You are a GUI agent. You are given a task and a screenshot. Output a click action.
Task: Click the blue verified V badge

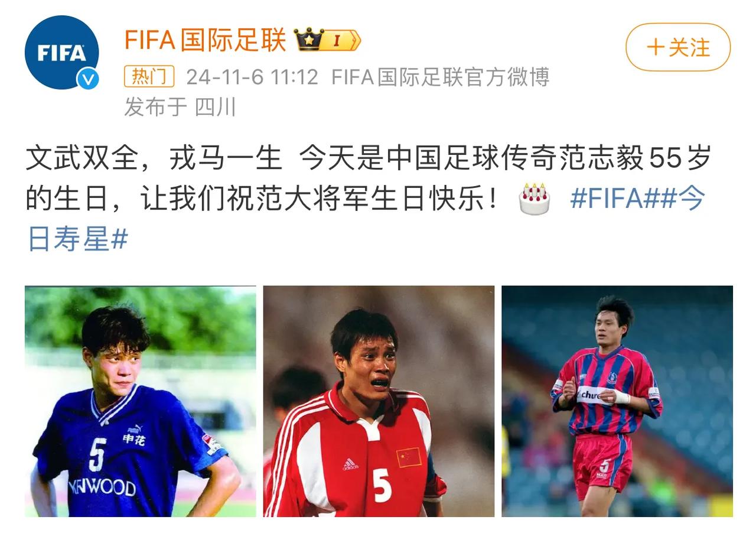pyautogui.click(x=89, y=79)
